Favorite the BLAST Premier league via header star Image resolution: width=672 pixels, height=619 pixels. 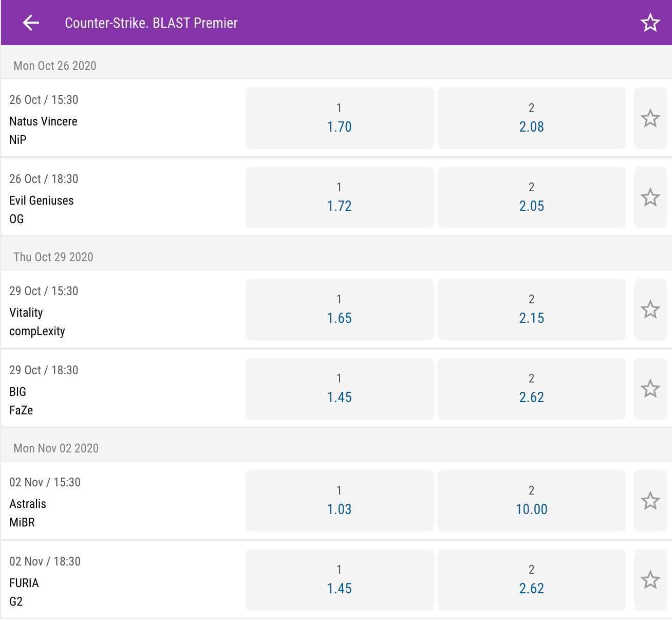point(650,23)
